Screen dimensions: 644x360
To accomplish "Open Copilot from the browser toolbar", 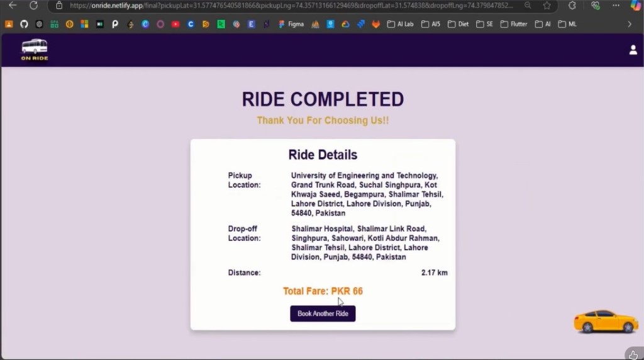I will pos(635,6).
